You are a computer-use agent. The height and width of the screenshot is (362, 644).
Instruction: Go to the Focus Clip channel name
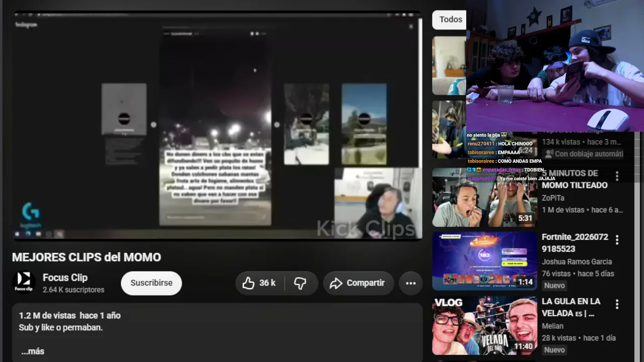65,278
